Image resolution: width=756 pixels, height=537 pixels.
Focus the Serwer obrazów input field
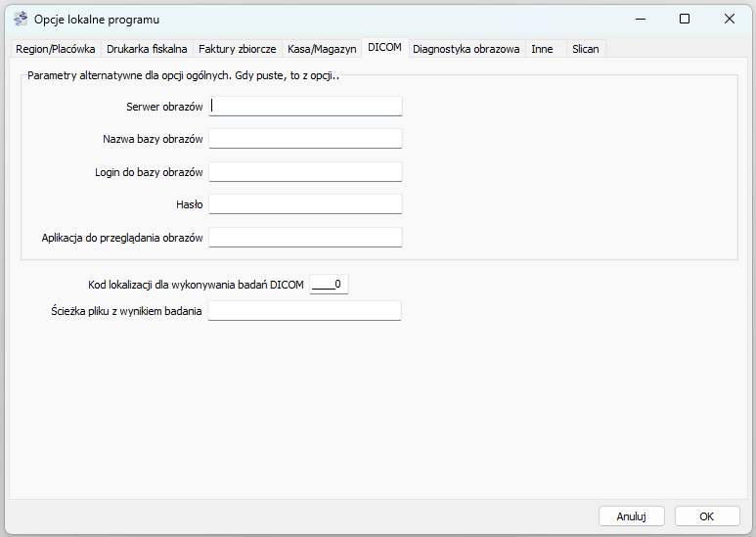coord(305,107)
